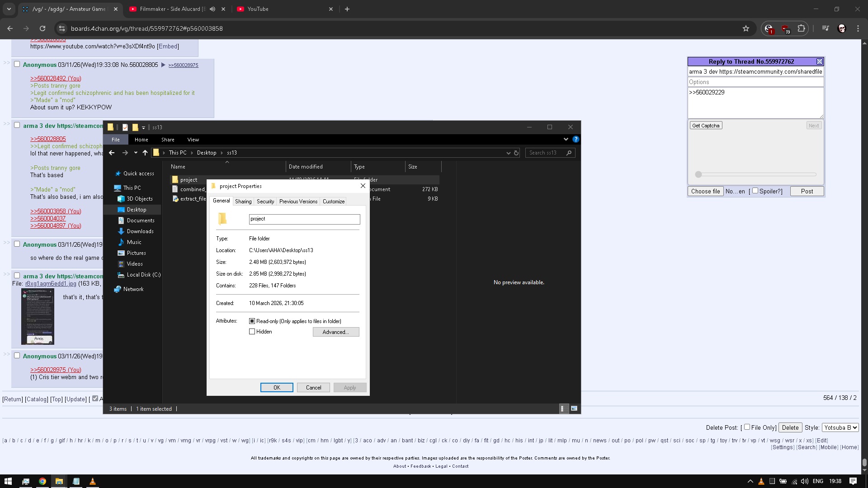
Task: Click the project folder name field
Action: [x=304, y=219]
